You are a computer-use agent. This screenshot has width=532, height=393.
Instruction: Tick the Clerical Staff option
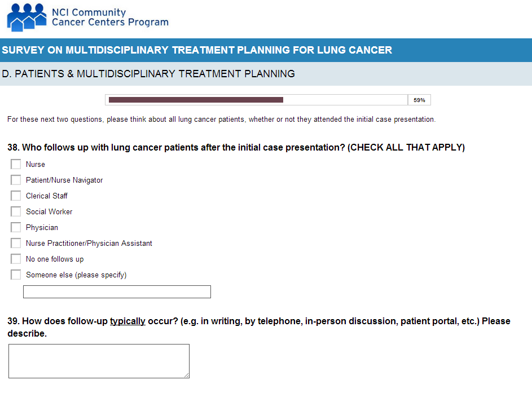(x=16, y=196)
